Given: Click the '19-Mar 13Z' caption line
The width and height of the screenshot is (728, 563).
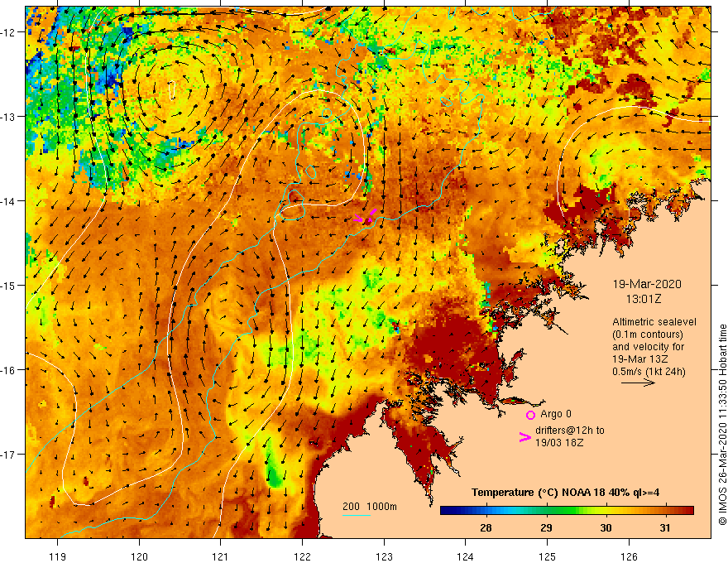Looking at the screenshot, I should coord(640,358).
